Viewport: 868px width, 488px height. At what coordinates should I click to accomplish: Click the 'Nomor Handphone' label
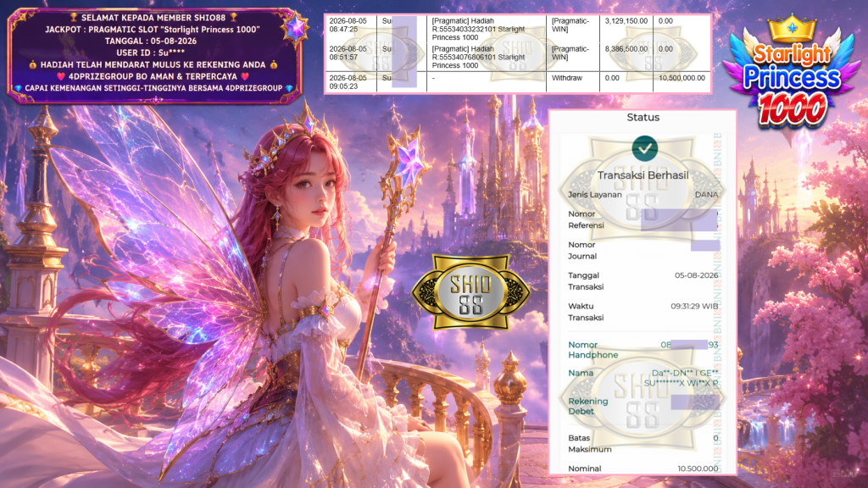593,350
